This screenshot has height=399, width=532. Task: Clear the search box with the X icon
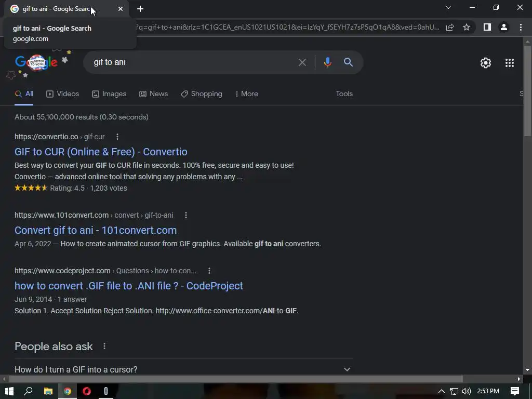click(302, 62)
